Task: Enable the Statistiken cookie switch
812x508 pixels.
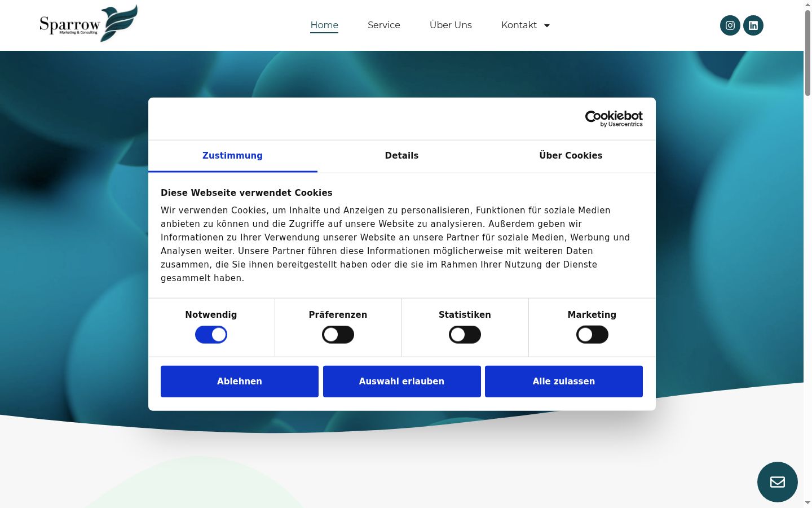Action: pos(465,335)
